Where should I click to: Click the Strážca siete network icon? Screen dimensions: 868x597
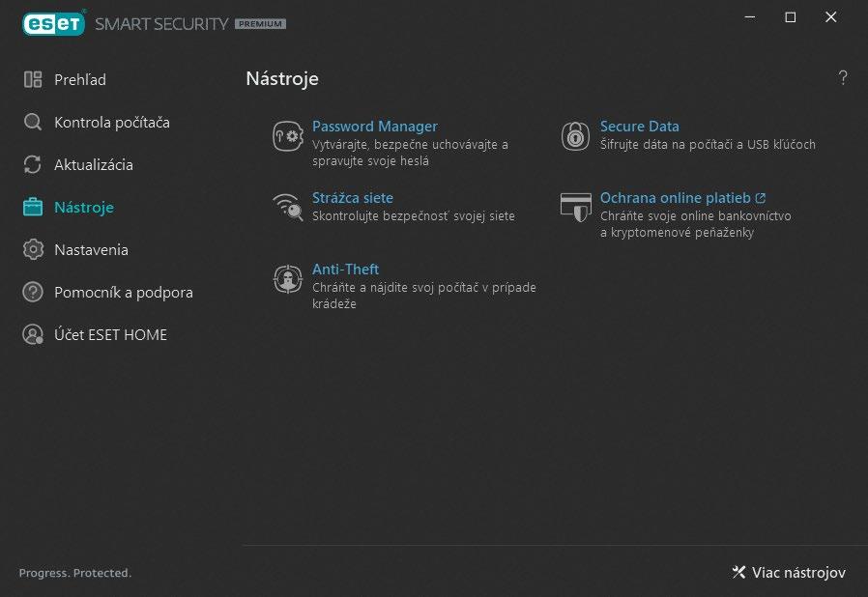[x=288, y=207]
